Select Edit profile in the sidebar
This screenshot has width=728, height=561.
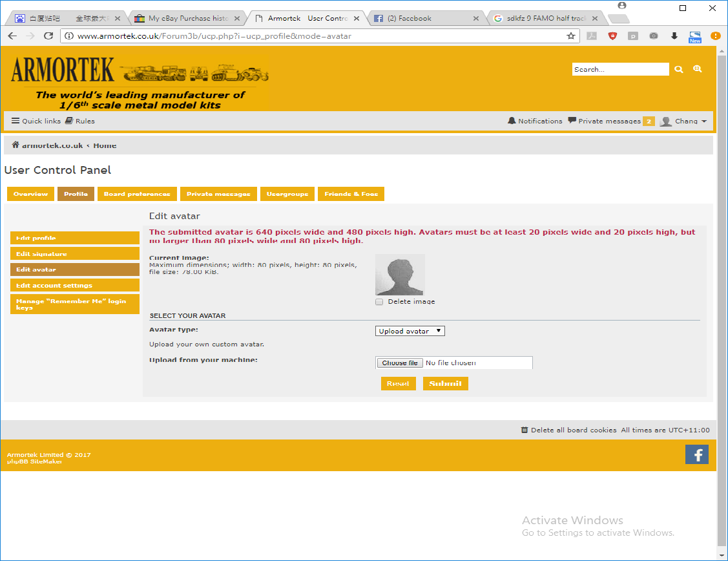click(x=75, y=238)
